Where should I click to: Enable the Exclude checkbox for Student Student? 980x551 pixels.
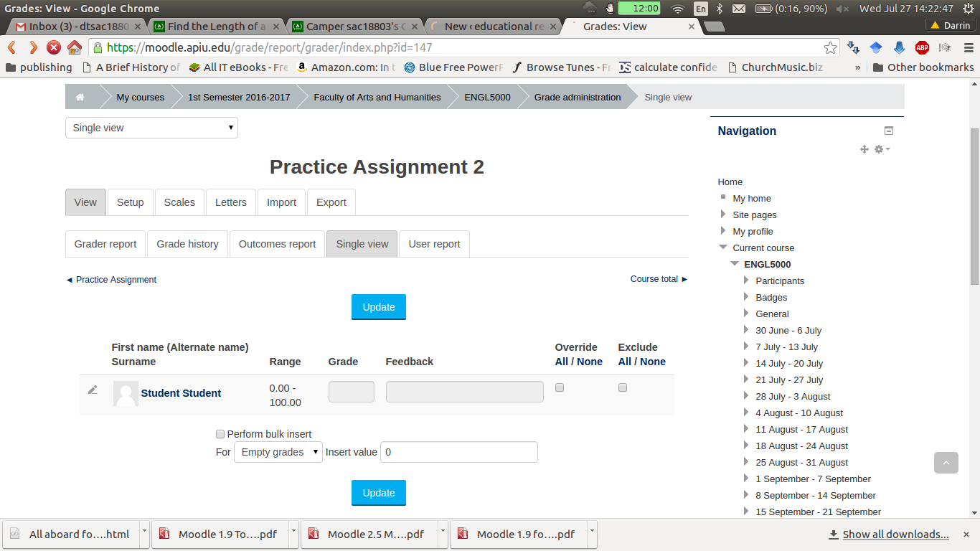pyautogui.click(x=623, y=387)
